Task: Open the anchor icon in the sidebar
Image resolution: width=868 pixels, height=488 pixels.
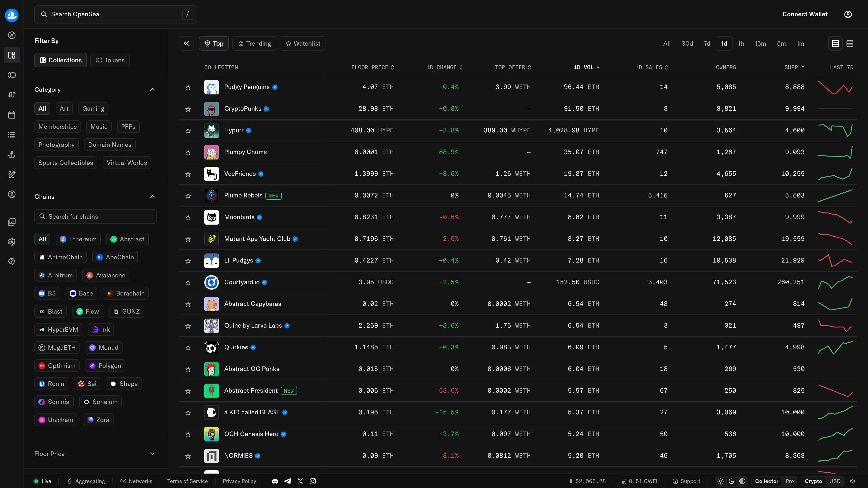Action: 12,155
